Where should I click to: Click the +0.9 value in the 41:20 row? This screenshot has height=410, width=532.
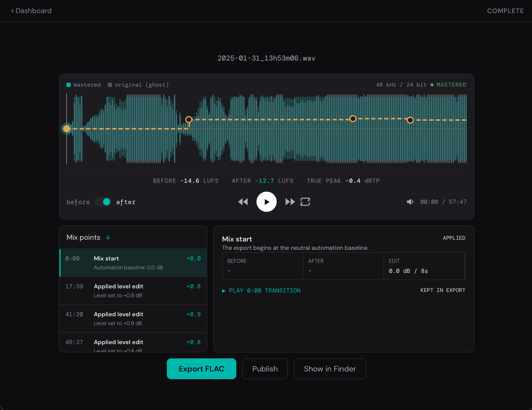click(194, 314)
